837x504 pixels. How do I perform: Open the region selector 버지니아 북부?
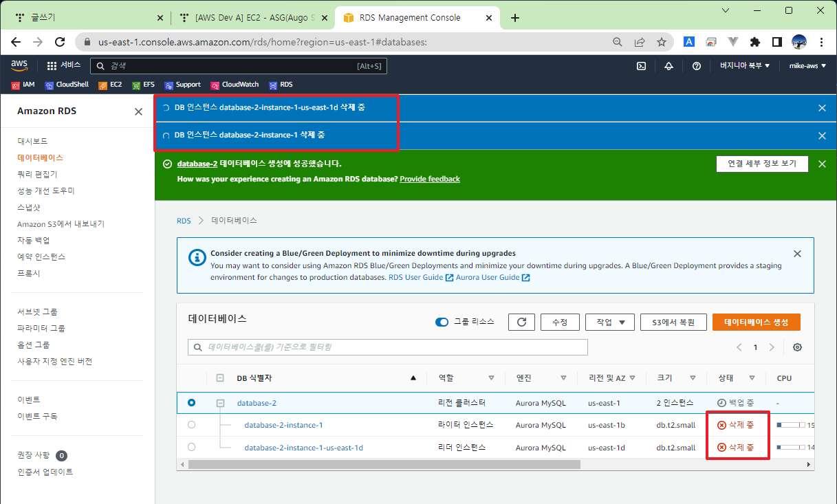tap(745, 66)
